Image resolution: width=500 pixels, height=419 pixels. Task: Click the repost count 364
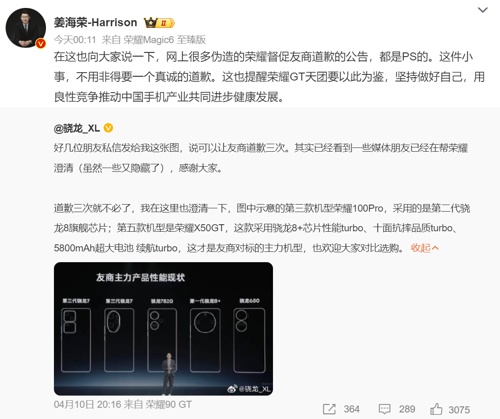click(x=351, y=409)
